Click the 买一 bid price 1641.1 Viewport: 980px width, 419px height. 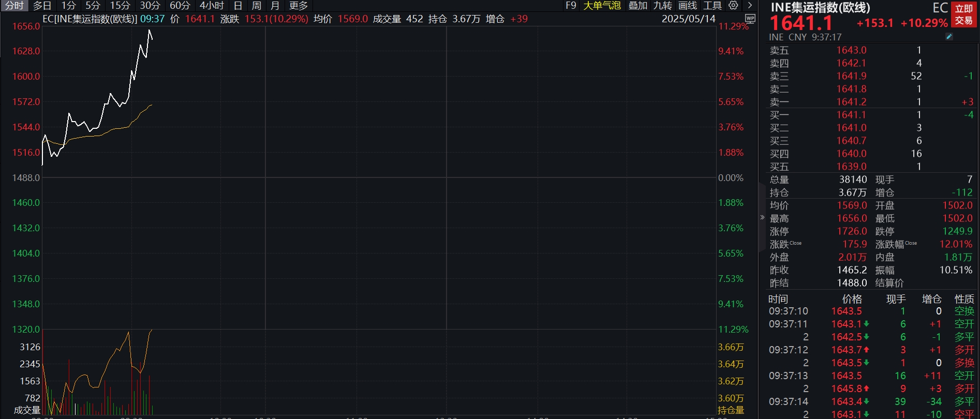pyautogui.click(x=851, y=115)
